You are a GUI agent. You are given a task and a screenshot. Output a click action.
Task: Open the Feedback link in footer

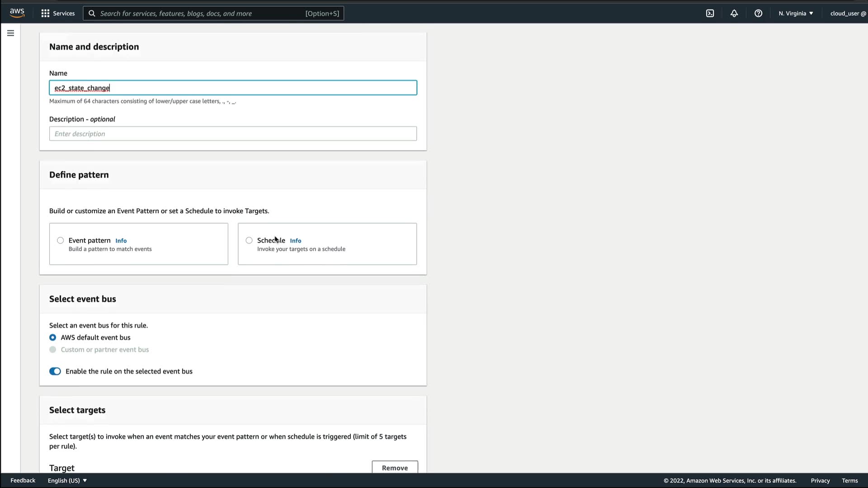click(x=23, y=480)
